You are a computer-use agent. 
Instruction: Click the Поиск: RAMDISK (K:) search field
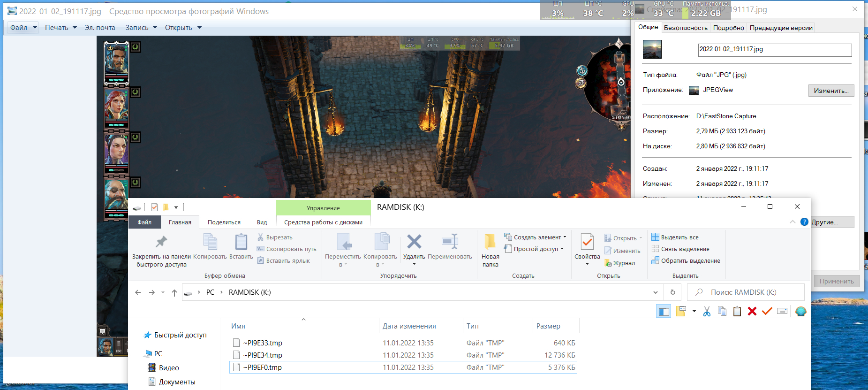point(746,292)
